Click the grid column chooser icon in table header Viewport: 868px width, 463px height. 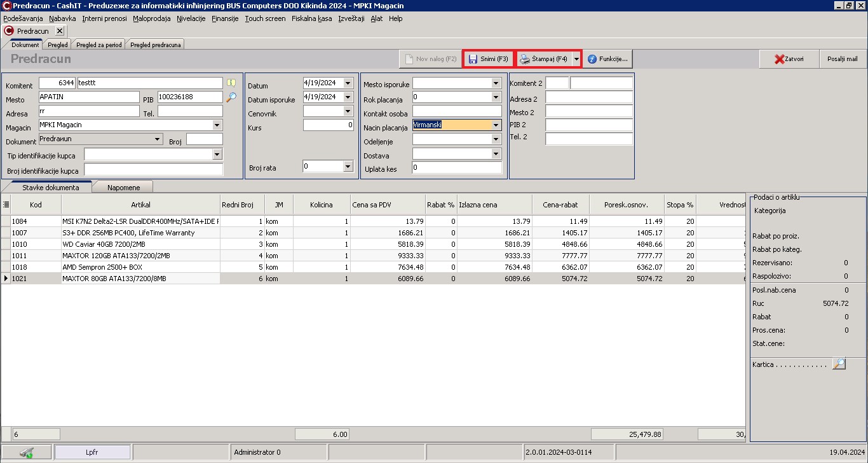pyautogui.click(x=6, y=205)
